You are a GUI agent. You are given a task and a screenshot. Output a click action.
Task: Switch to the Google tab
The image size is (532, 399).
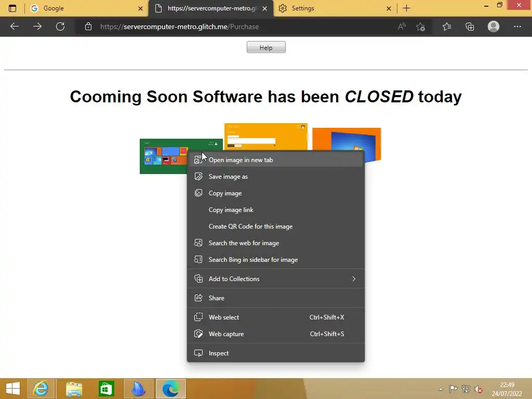click(x=87, y=8)
